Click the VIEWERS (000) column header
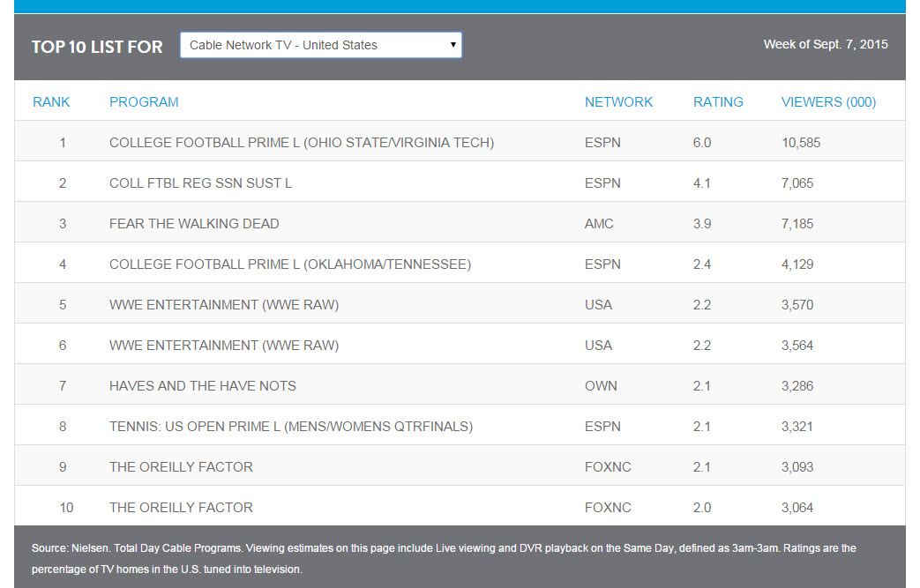Screen dimensions: 920x588 pos(828,102)
